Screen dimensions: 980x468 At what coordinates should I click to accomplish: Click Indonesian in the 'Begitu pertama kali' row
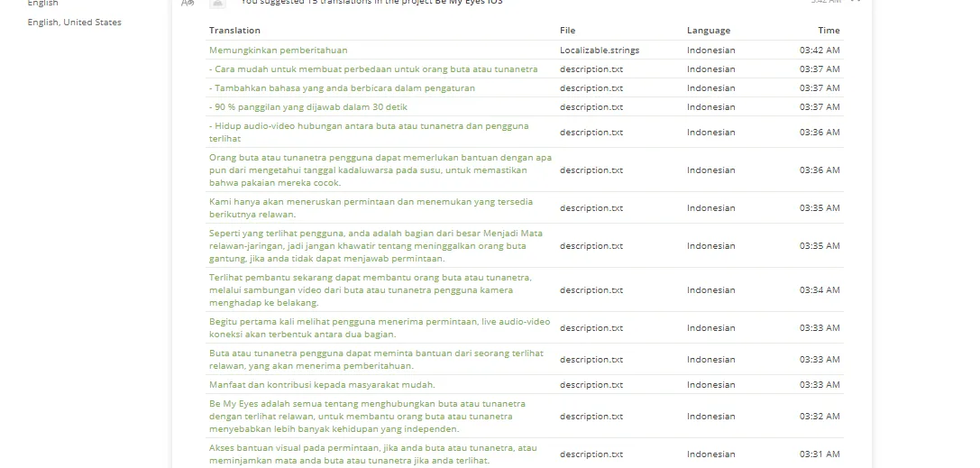pyautogui.click(x=711, y=328)
